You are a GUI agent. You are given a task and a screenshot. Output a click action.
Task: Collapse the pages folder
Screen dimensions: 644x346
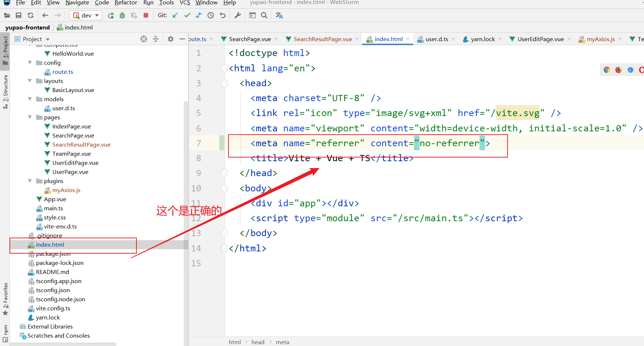coord(30,117)
